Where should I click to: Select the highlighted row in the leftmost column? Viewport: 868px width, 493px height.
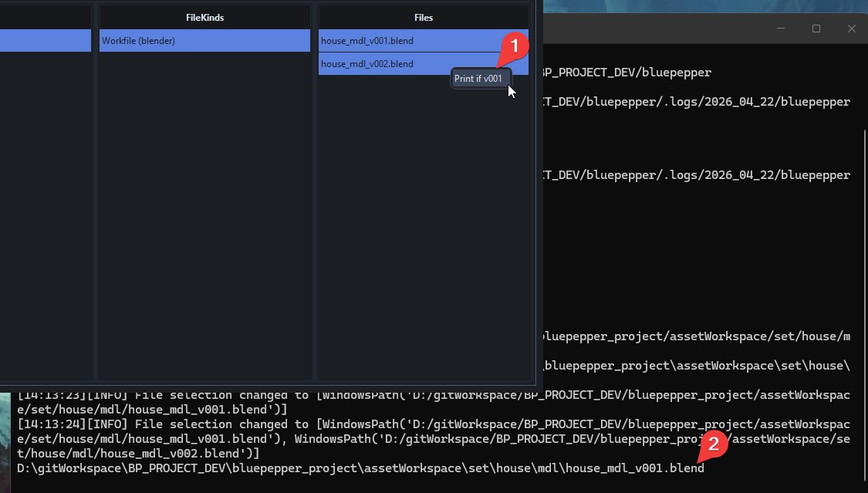point(46,41)
